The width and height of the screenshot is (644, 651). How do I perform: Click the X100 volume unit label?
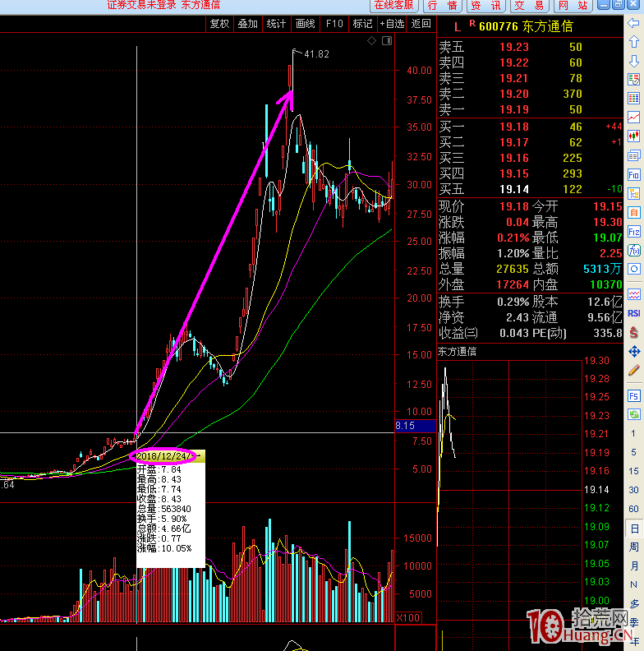pos(408,617)
